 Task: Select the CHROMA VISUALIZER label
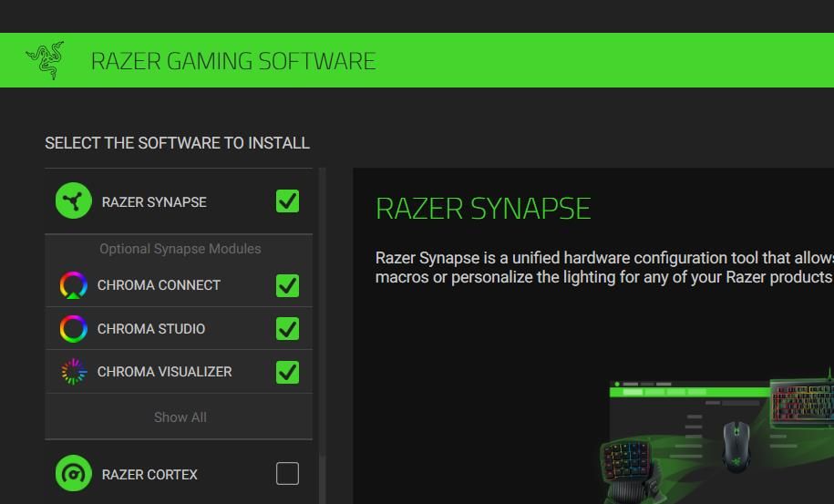[x=164, y=372]
